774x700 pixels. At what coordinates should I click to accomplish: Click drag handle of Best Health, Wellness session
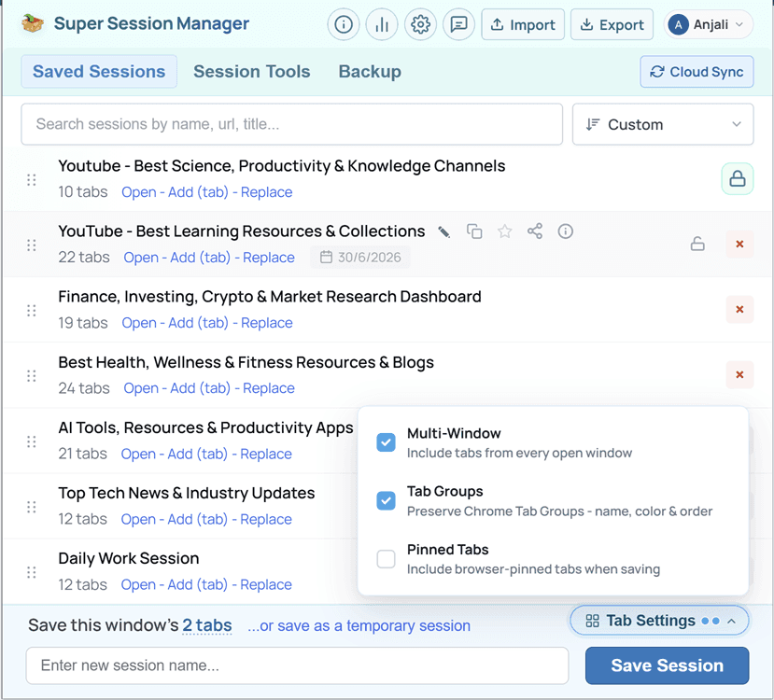tap(32, 376)
